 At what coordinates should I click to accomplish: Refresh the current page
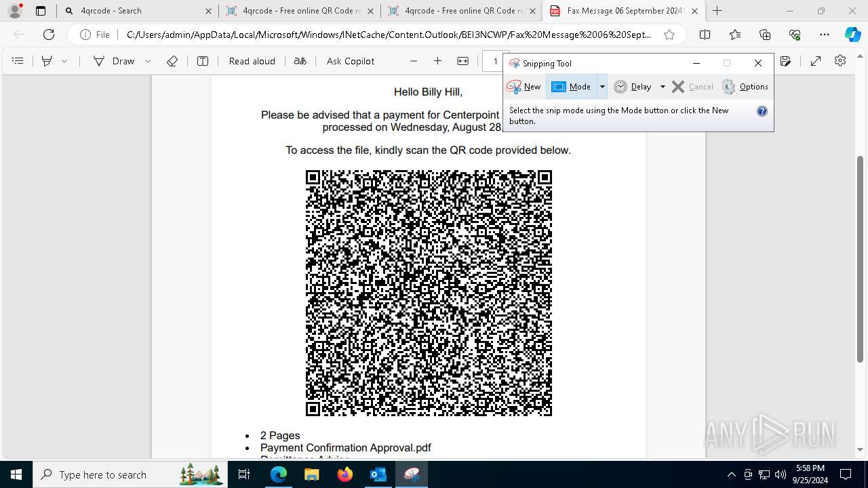click(49, 35)
